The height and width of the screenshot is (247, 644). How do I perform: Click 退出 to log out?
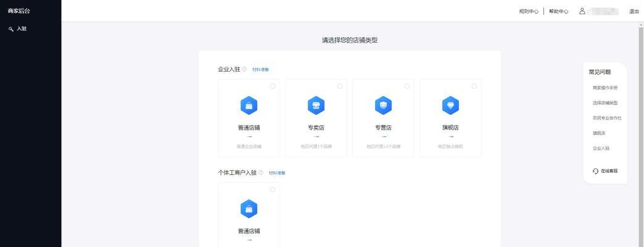[634, 12]
